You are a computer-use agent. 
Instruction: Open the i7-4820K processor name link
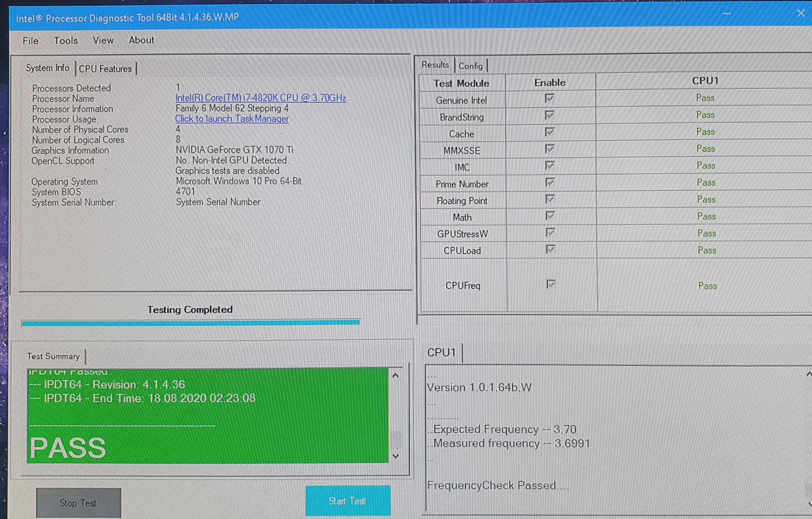coord(261,98)
